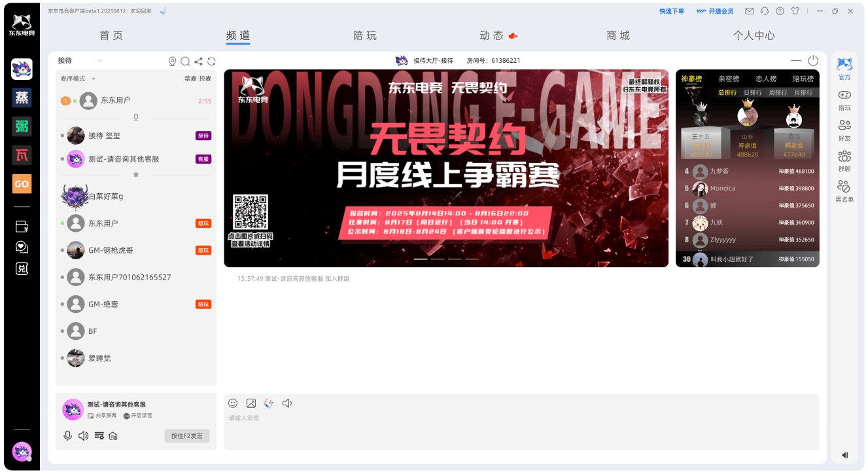This screenshot has height=476, width=868.
Task: Attach an image to the message
Action: point(251,403)
